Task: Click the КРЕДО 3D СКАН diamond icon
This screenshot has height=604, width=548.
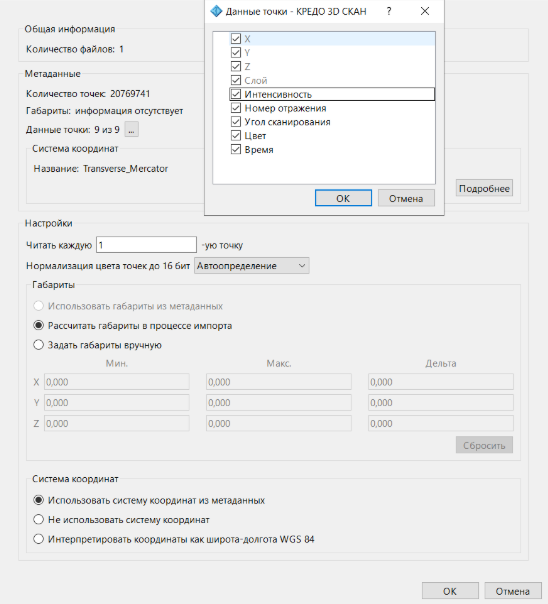Action: point(216,11)
